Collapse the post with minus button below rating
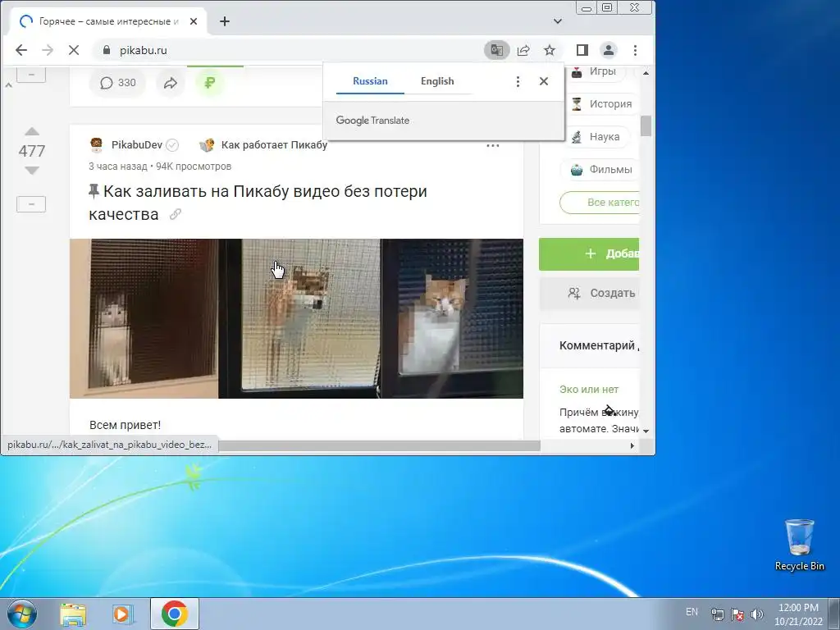This screenshot has width=840, height=630. click(x=31, y=204)
